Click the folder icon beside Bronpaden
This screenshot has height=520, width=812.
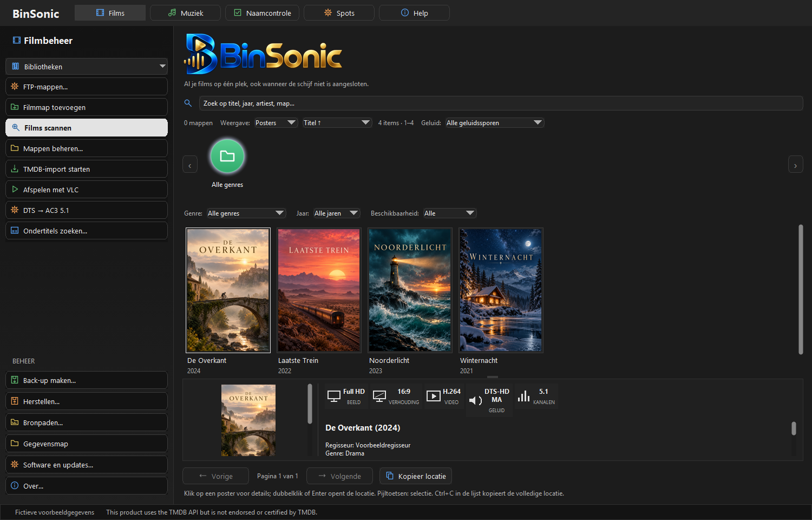point(15,422)
